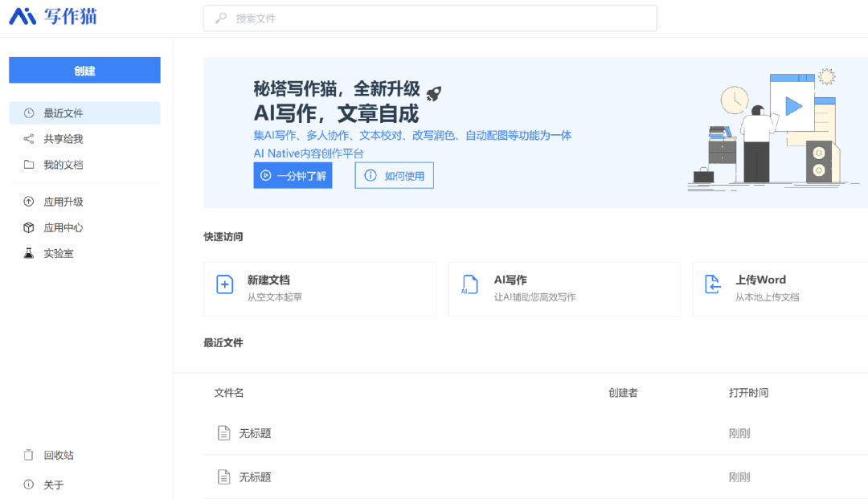This screenshot has width=868, height=499.
Task: Click the flask icon beside 实验室
Action: [29, 253]
